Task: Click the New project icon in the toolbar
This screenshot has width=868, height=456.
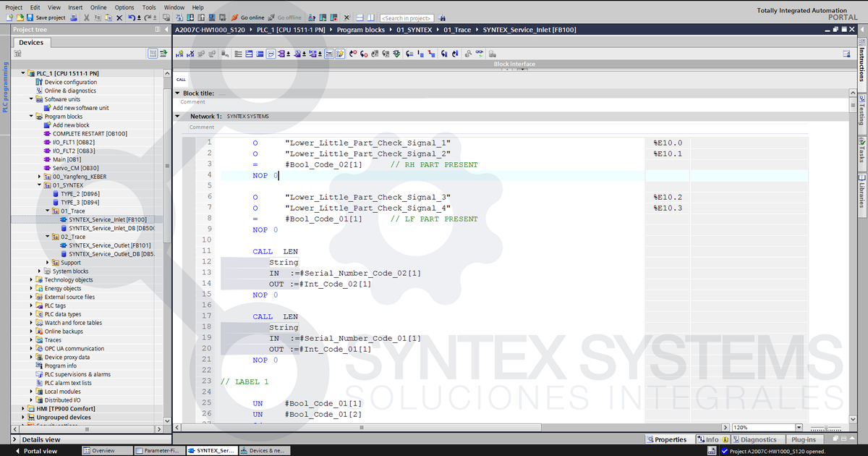Action: tap(9, 17)
